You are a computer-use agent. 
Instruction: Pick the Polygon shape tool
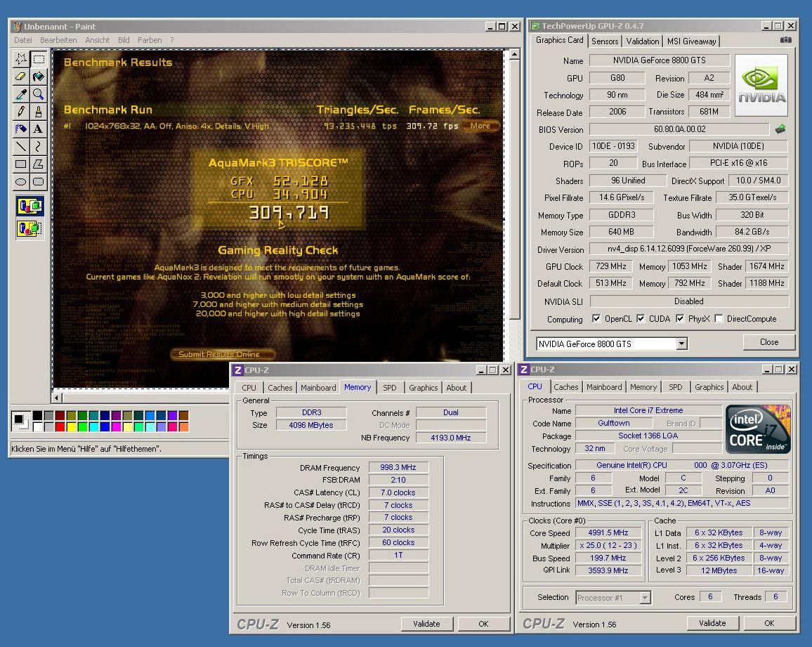tap(39, 164)
